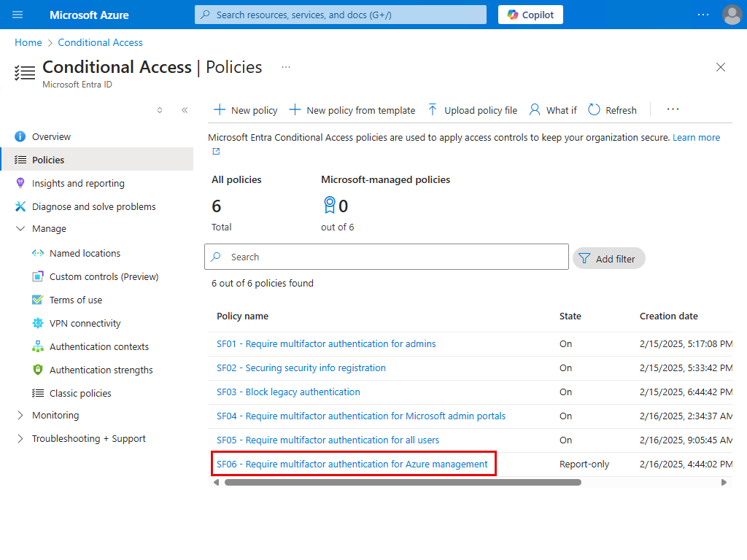Collapse the sidebar using the double chevron

point(185,110)
